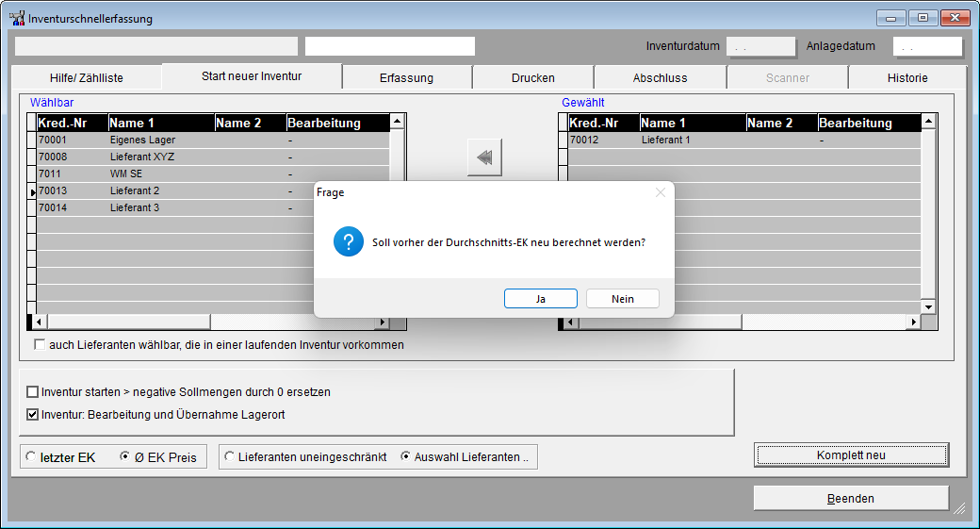Confirm with the Ja button
Screen dimensions: 980x529
pos(541,299)
